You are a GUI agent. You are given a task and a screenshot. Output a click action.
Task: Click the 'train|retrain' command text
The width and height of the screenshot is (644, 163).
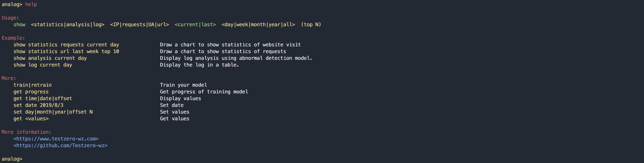[x=32, y=85]
